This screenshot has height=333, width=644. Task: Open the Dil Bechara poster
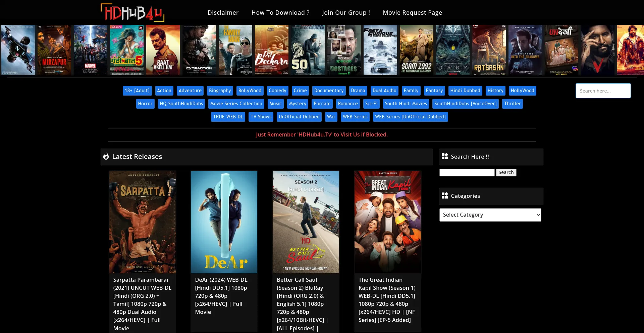(x=272, y=50)
